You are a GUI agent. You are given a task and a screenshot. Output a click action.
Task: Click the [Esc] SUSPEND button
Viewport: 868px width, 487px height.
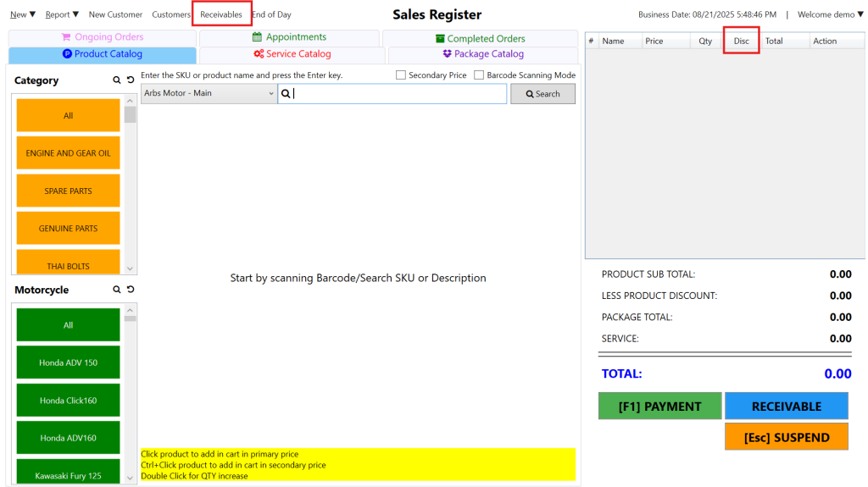[x=786, y=437]
